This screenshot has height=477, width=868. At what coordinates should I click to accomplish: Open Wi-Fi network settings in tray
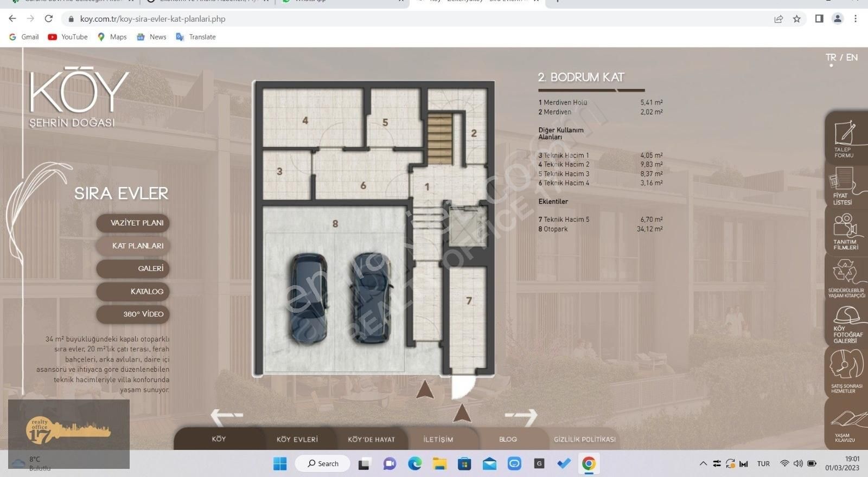coord(784,463)
